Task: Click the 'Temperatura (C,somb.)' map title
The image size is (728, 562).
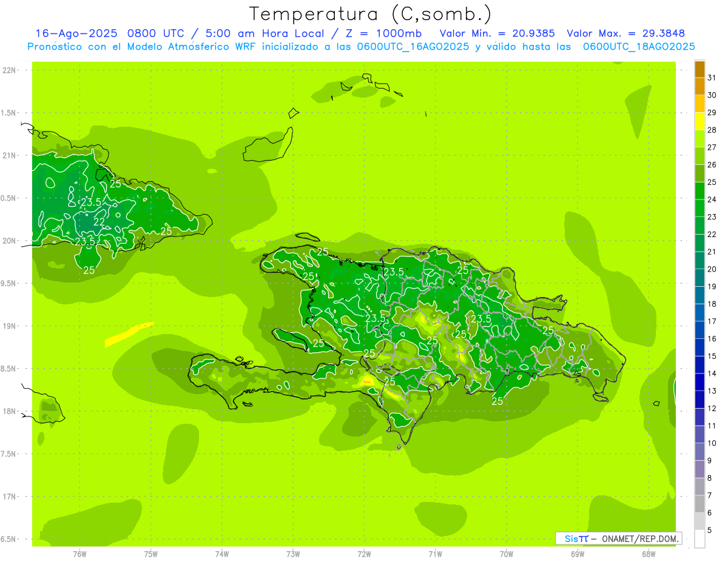Action: tap(370, 14)
